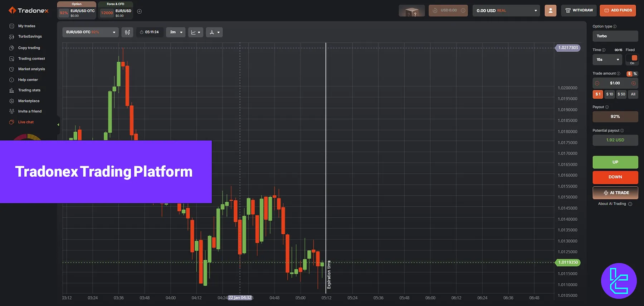This screenshot has width=644, height=306.
Task: Select the $50 preset amount
Action: pyautogui.click(x=621, y=94)
